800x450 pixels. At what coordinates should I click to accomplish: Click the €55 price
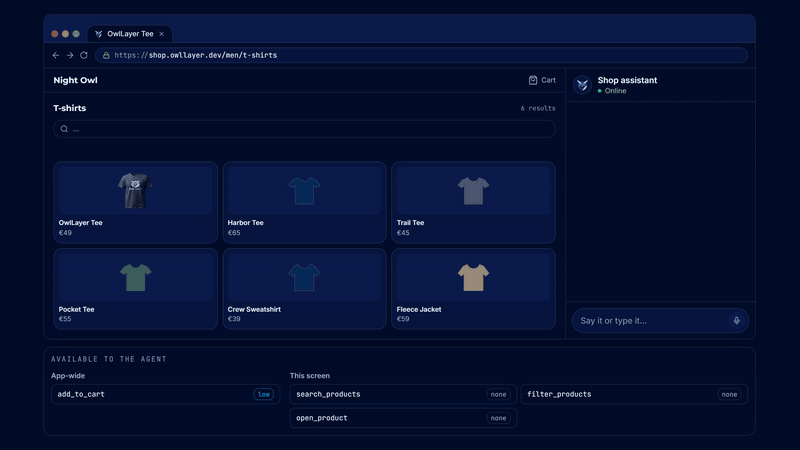pos(65,319)
